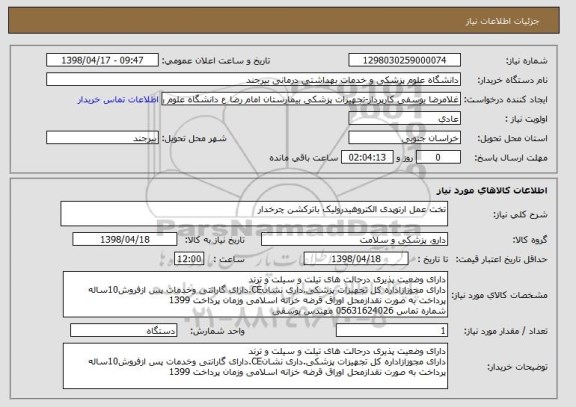Select the header جزئیات اطلاعات نیاز
576x407 pixels.
tap(502, 21)
